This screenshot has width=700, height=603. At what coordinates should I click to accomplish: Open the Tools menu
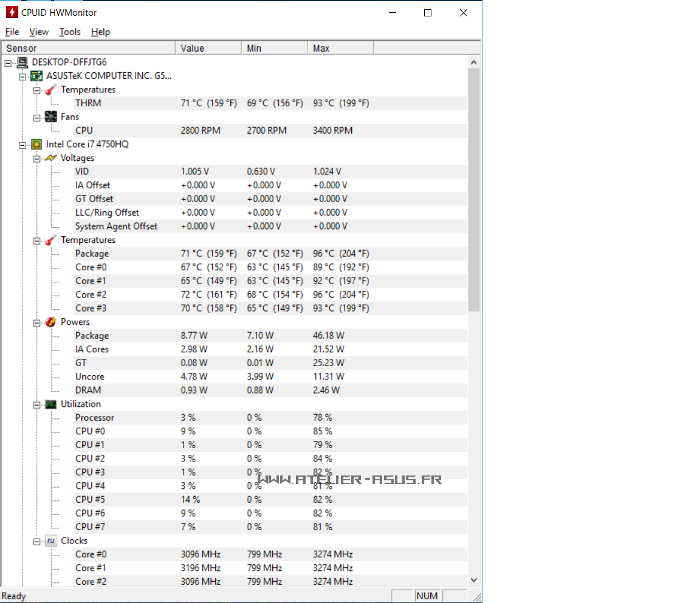(x=70, y=32)
